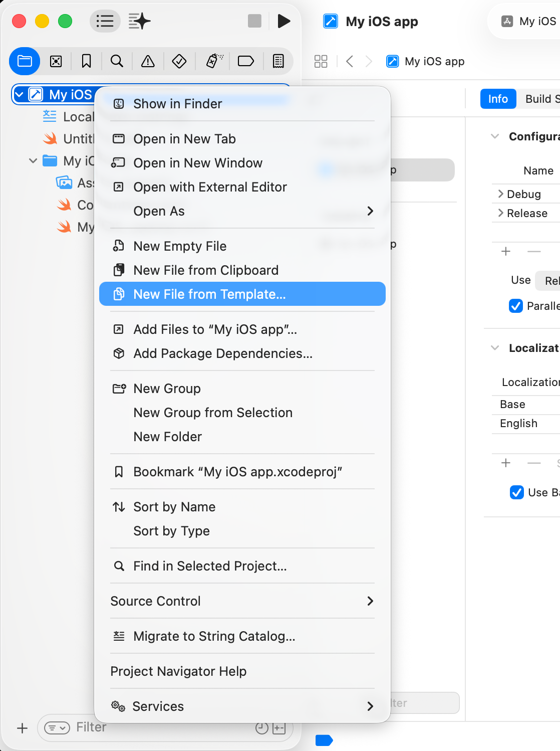Open the Test navigator diamond icon
Screen dimensions: 560x751
coord(179,61)
